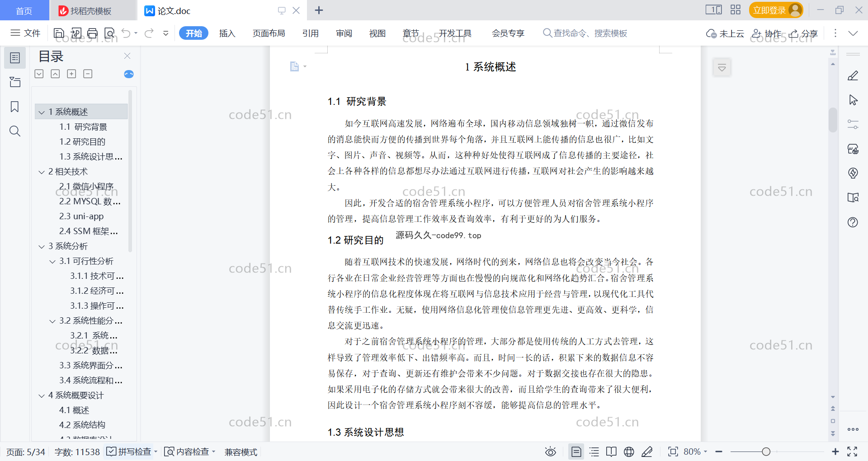Viewport: 868px width, 461px height.
Task: Toggle eye protection mode icon
Action: 551,452
